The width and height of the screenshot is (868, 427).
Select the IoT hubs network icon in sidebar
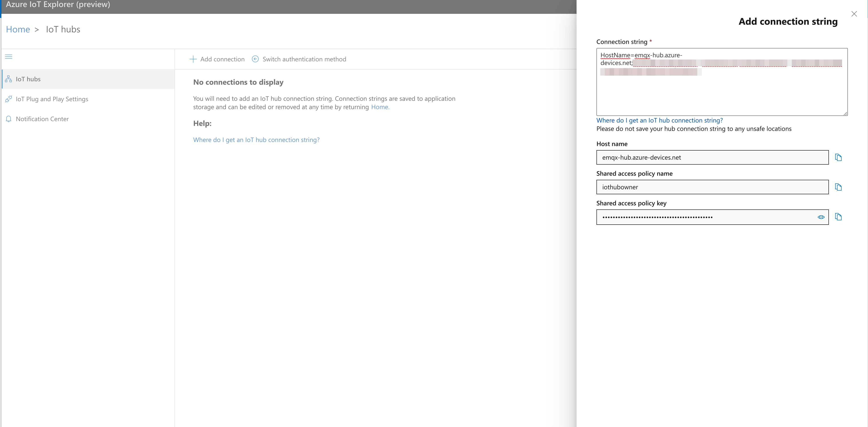point(8,79)
